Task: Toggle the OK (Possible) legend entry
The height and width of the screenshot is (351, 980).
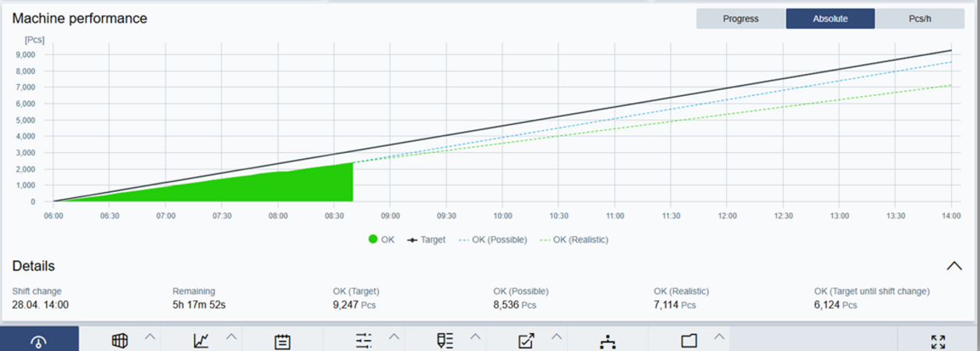Action: coord(492,239)
